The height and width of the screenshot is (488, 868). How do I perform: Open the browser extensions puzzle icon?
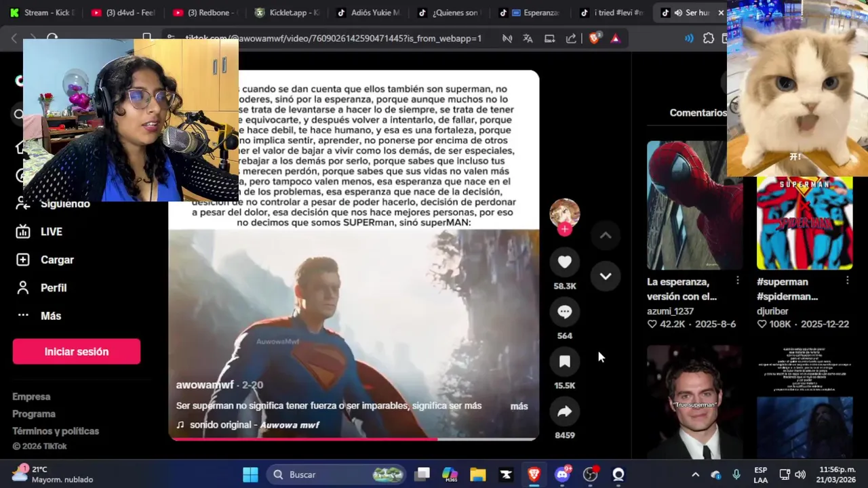(709, 39)
